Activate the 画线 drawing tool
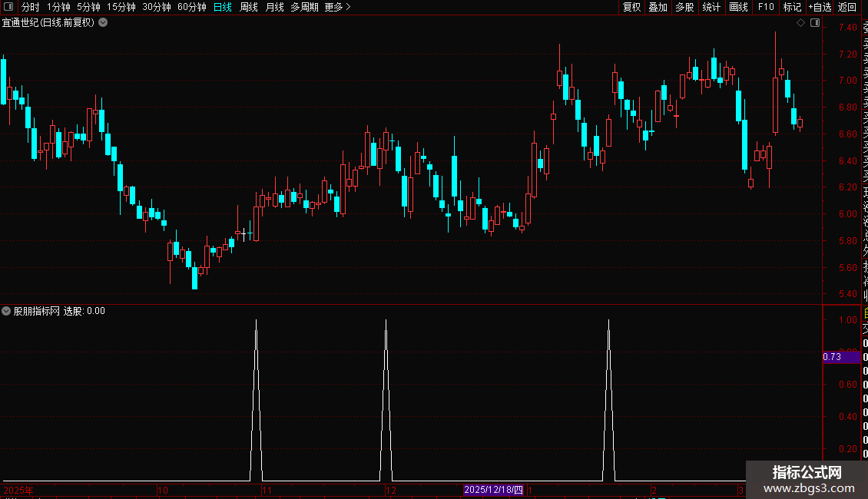Image resolution: width=868 pixels, height=499 pixels. (738, 7)
